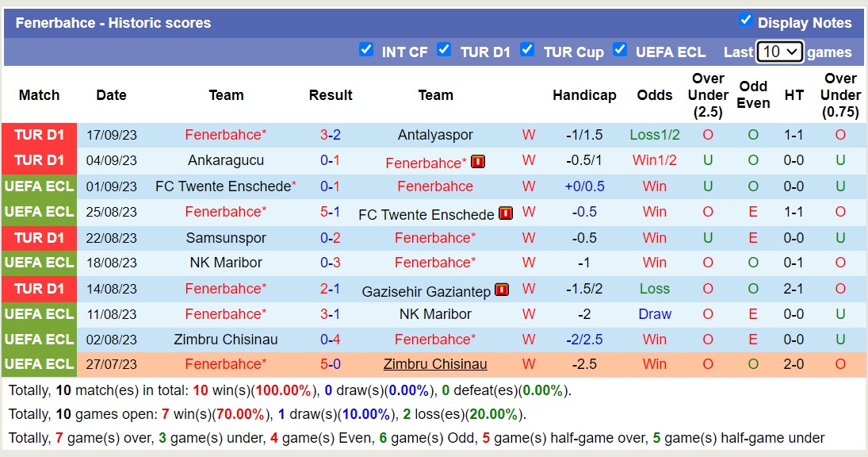
Task: Toggle the Display Notes checkbox
Action: click(745, 21)
